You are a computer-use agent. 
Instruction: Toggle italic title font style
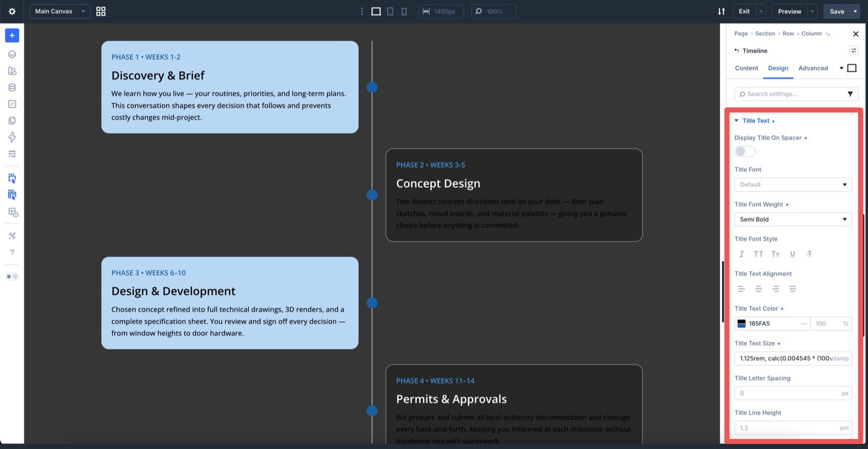pyautogui.click(x=741, y=254)
